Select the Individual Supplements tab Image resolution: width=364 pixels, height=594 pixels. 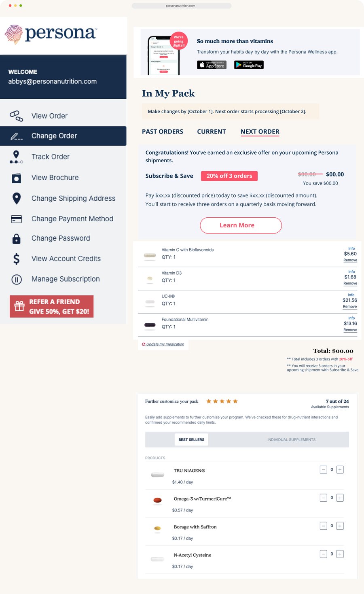tap(291, 439)
